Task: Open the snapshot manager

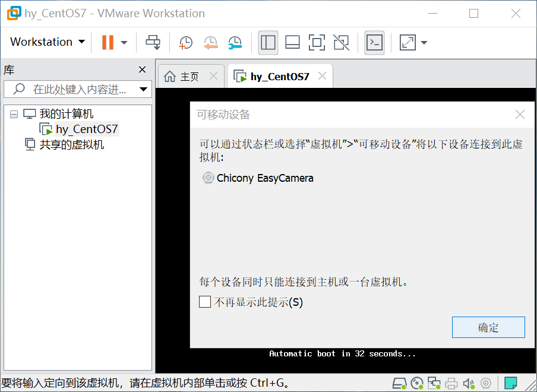Action: pos(235,42)
